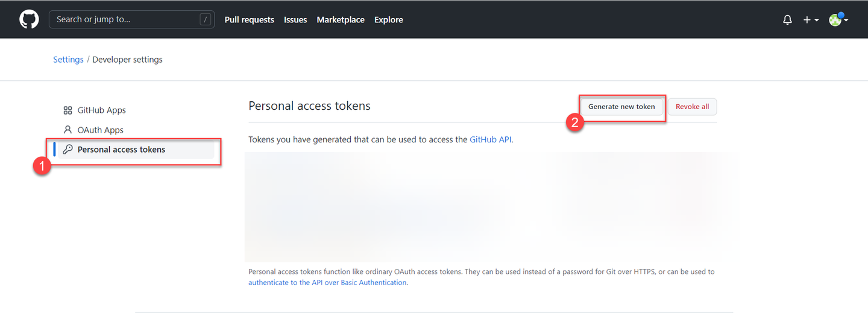Open Explore in the header
The width and height of the screenshot is (868, 322).
(x=389, y=20)
